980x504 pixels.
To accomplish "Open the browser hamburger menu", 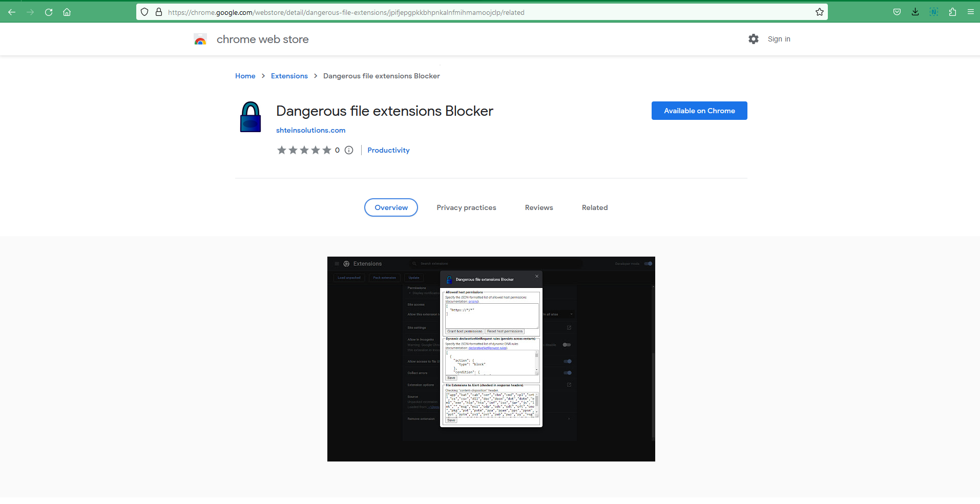I will [970, 12].
